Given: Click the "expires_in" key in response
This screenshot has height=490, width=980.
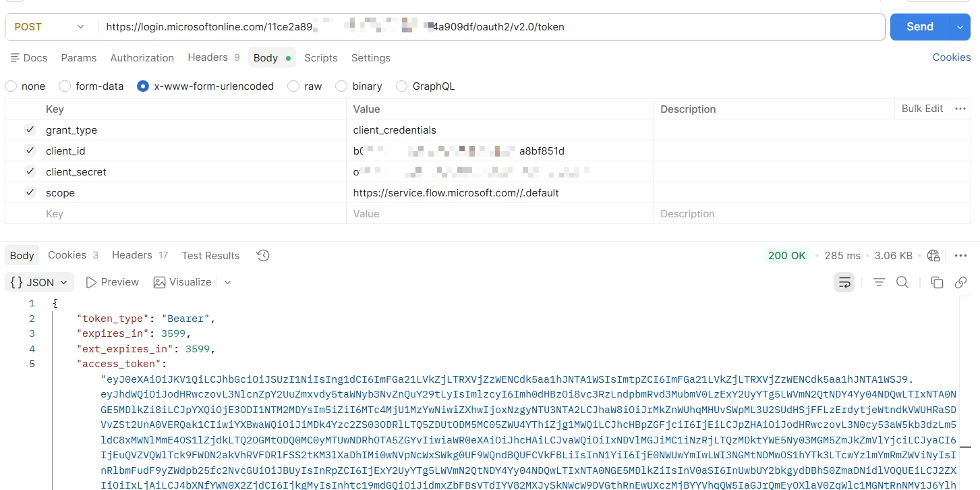Looking at the screenshot, I should point(115,333).
